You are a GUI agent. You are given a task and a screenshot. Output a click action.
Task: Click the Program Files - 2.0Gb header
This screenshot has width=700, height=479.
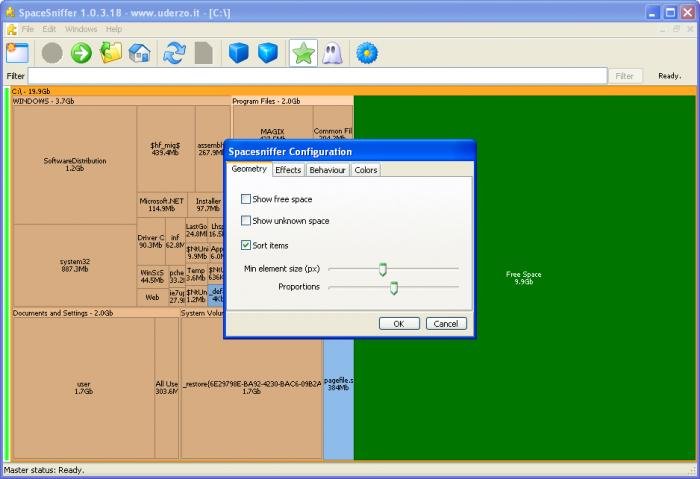pos(292,101)
